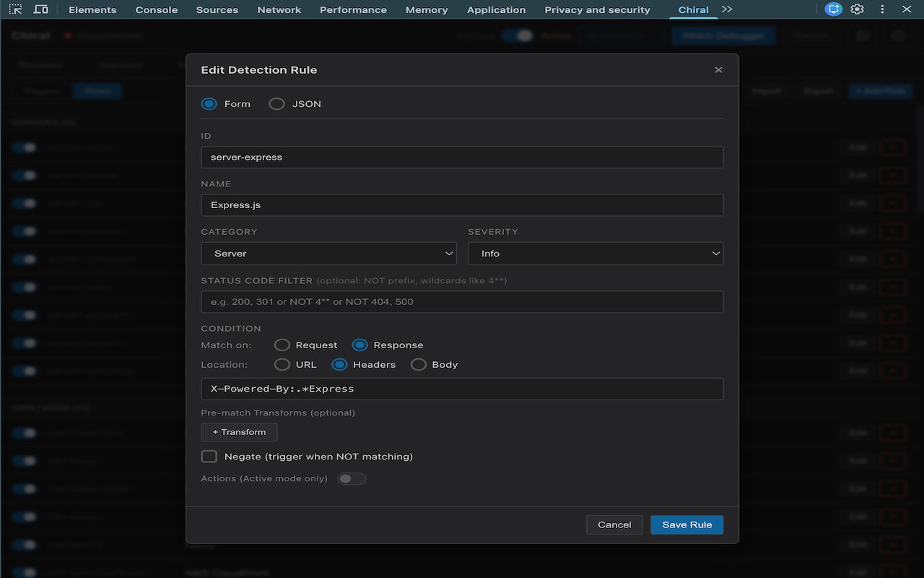Open the Network tab
Screen dimensions: 924x578
[x=279, y=9]
